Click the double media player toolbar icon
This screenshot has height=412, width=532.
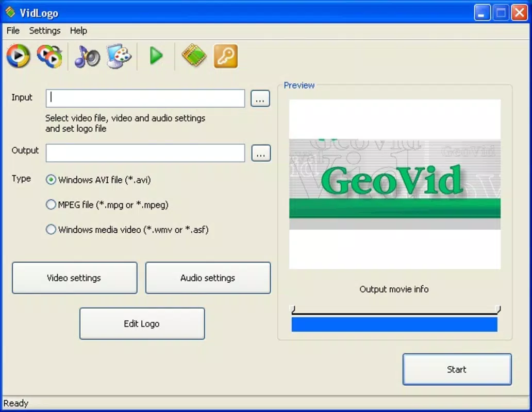(x=49, y=56)
